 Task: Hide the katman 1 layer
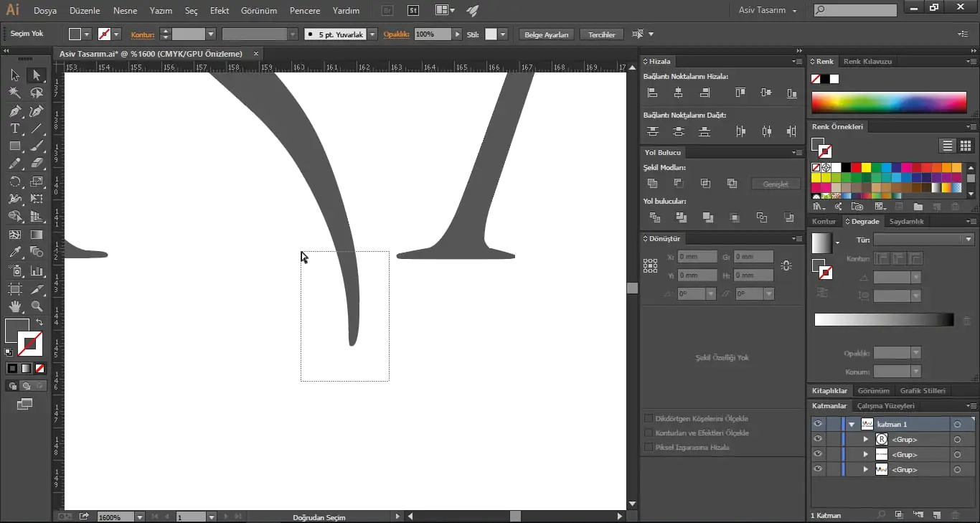click(817, 424)
